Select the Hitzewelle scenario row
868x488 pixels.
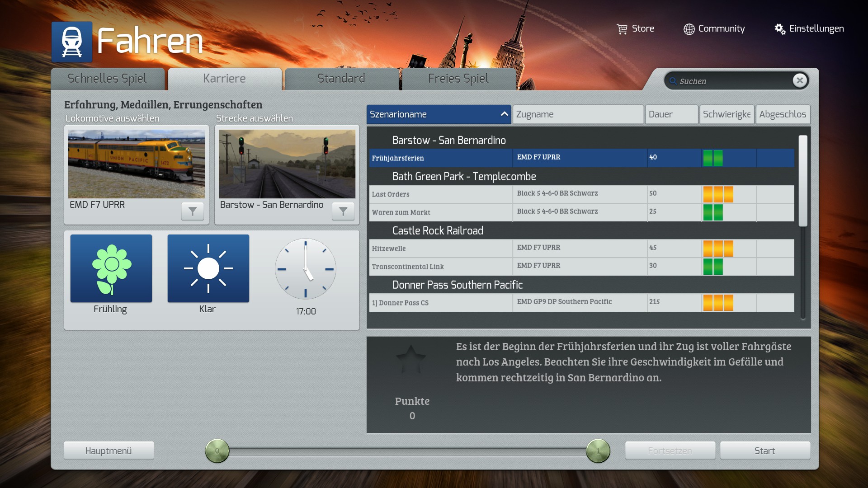tap(440, 249)
